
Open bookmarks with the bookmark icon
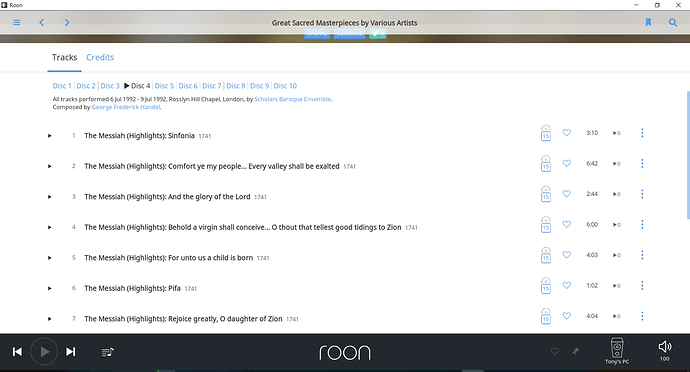pyautogui.click(x=648, y=22)
